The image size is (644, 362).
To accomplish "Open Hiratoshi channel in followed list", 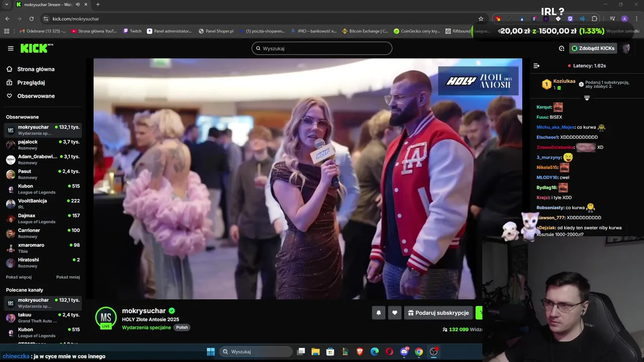I will 43,262.
